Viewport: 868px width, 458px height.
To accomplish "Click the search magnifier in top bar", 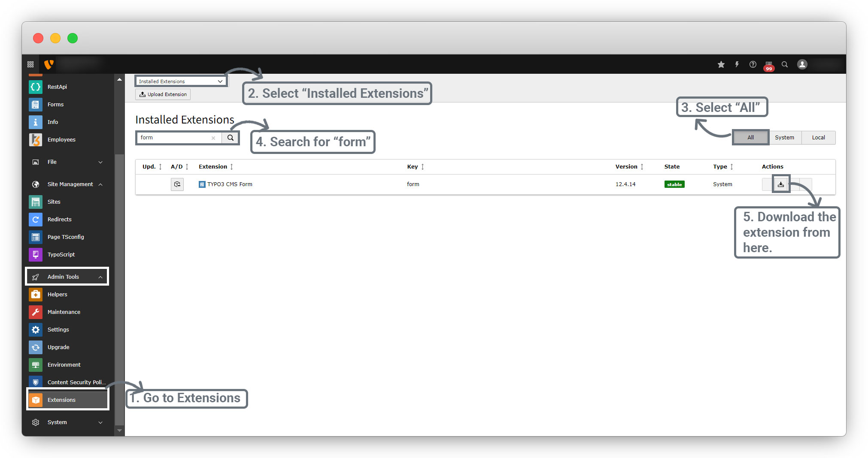I will [784, 64].
